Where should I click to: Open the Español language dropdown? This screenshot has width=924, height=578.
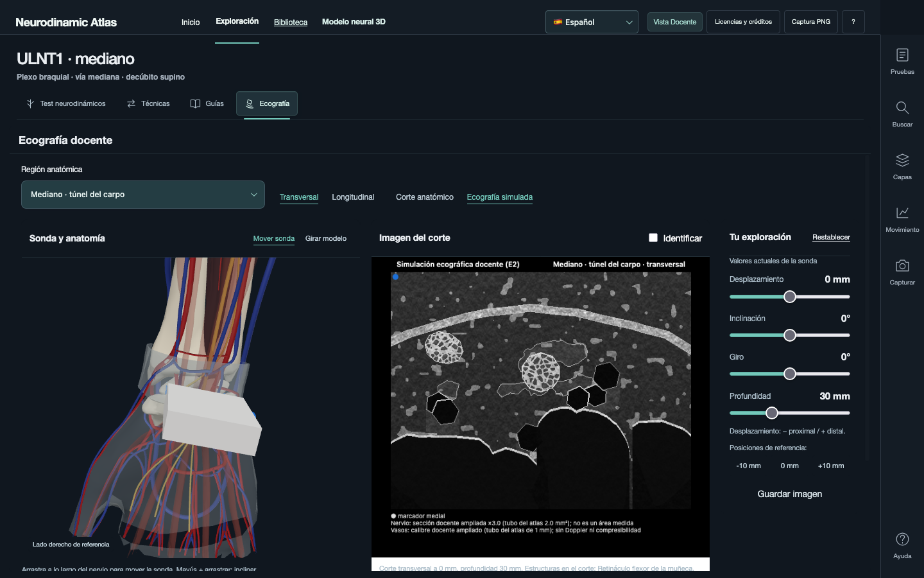(592, 22)
